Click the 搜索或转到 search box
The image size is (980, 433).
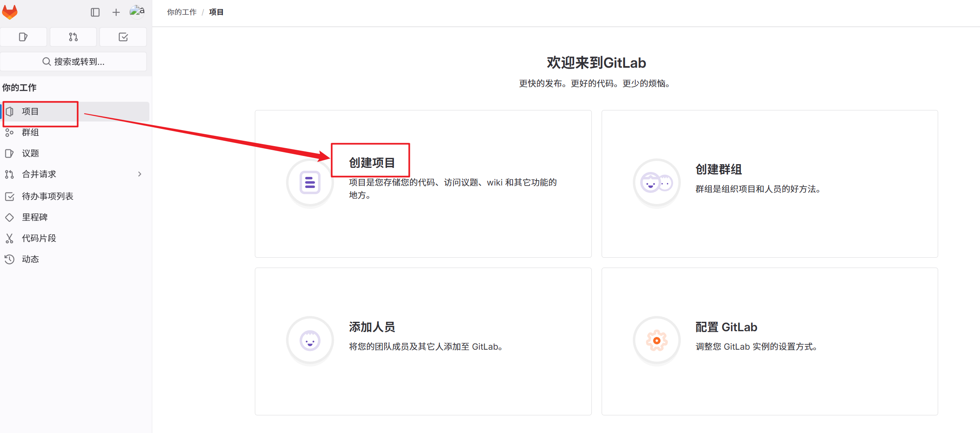pos(73,62)
